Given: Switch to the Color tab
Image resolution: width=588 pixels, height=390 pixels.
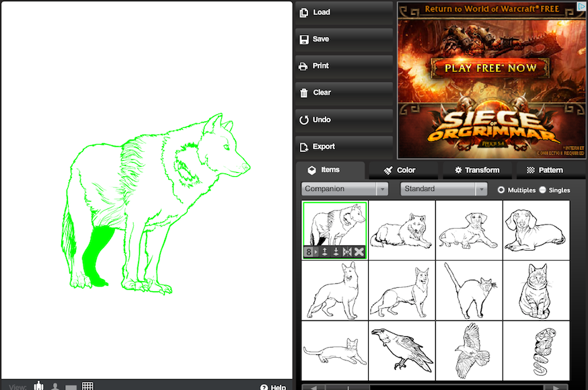Looking at the screenshot, I should click(x=400, y=170).
